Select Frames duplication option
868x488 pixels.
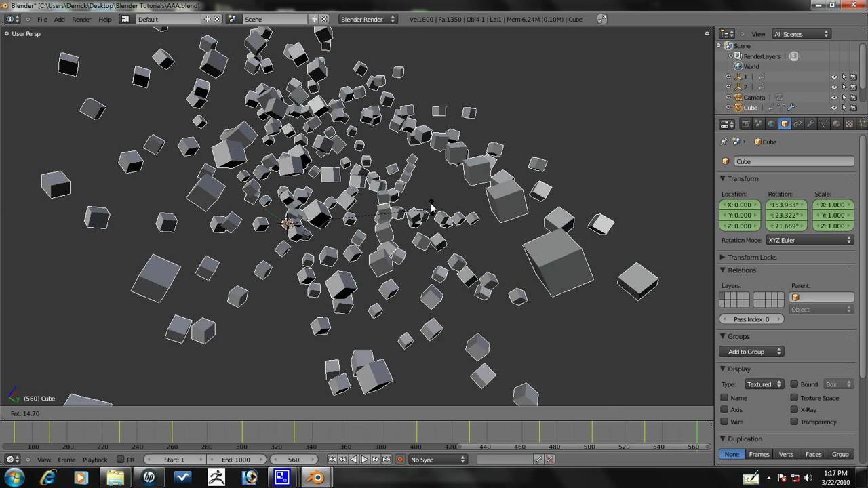pos(759,454)
